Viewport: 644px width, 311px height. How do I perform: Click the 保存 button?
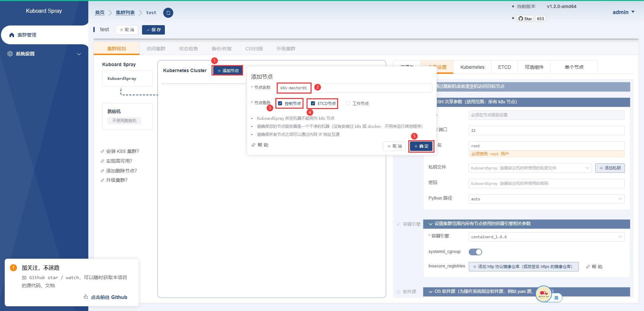(153, 30)
